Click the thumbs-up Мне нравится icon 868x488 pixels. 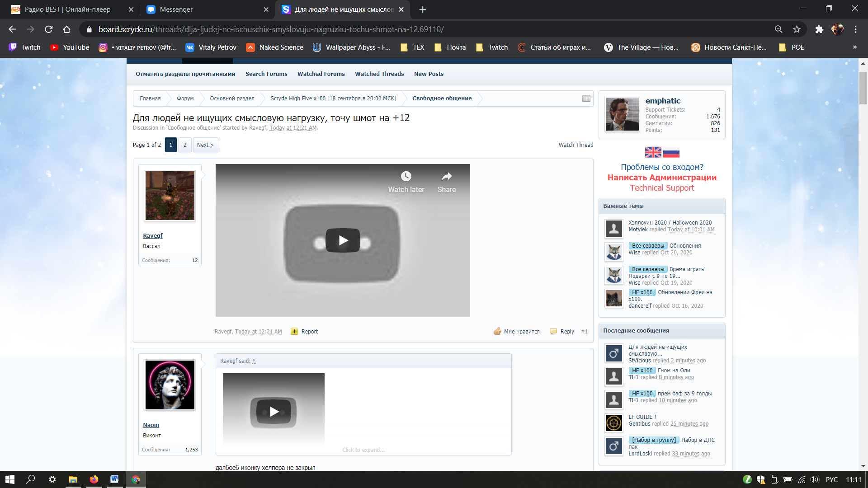[497, 331]
